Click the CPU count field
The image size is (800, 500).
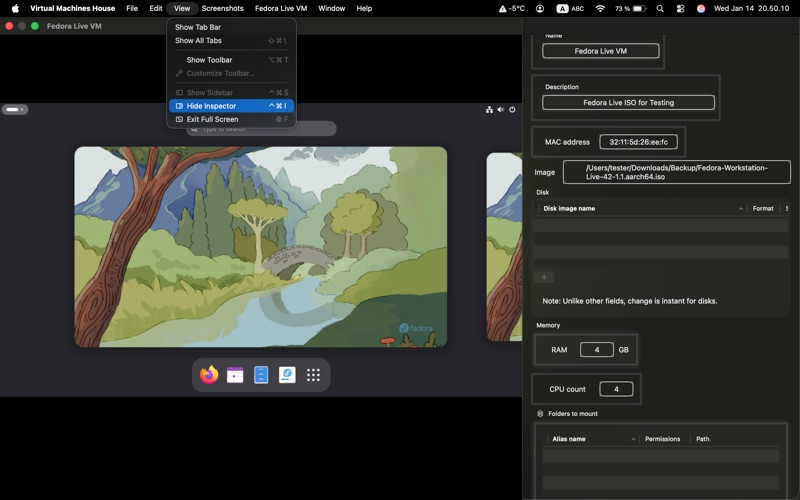point(616,389)
